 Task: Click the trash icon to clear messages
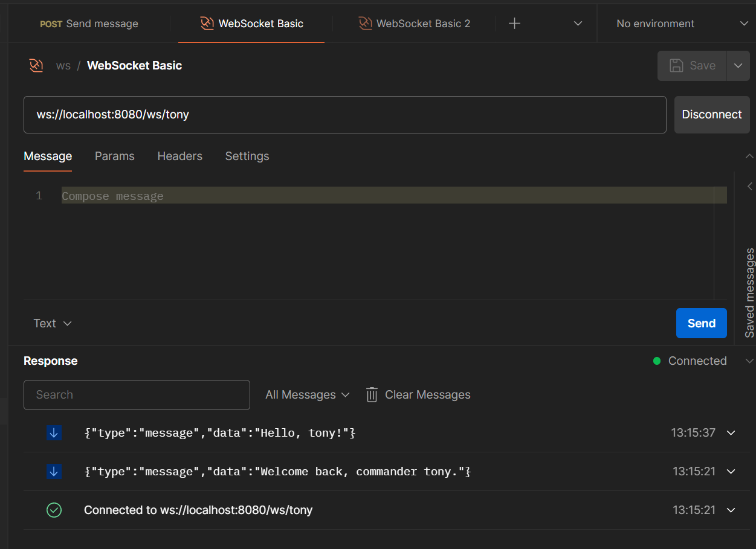click(x=372, y=395)
